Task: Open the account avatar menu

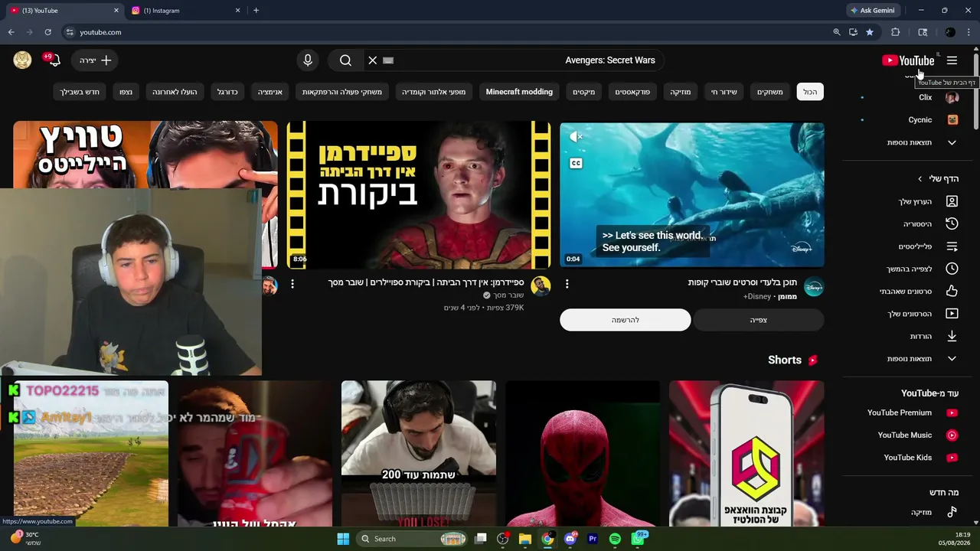Action: pos(22,60)
